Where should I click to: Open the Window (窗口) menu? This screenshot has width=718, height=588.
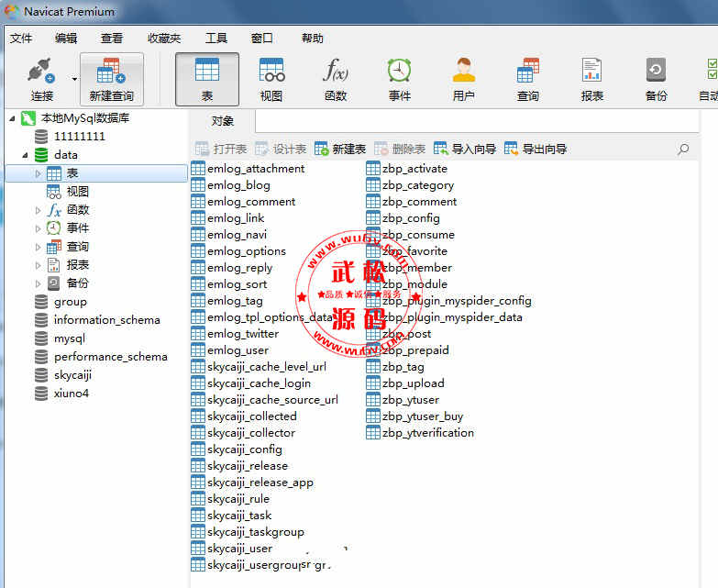[262, 38]
